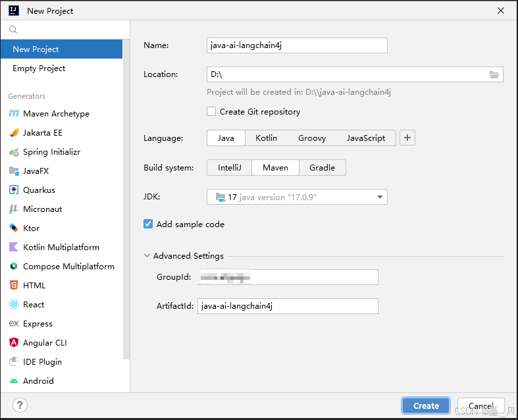Click the React atom icon

(14, 304)
